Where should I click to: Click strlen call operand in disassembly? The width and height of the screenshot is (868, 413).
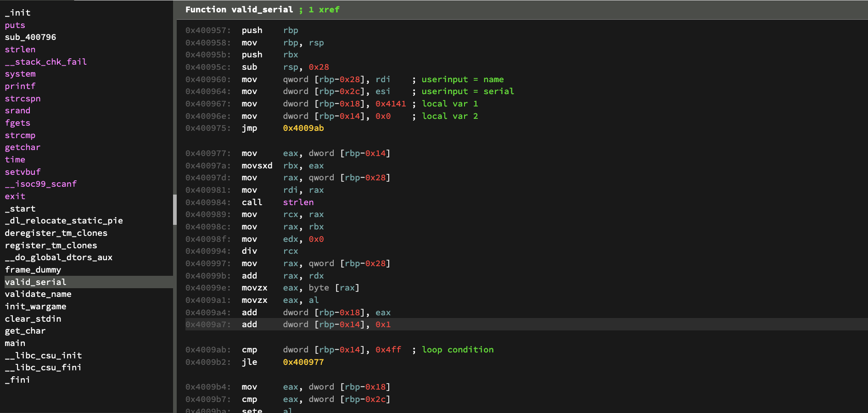298,202
